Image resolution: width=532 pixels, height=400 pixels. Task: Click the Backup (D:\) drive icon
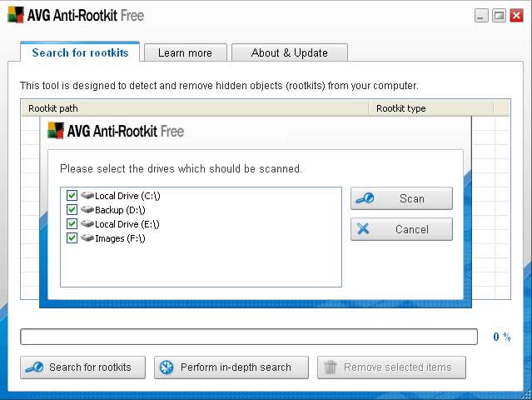coord(87,210)
